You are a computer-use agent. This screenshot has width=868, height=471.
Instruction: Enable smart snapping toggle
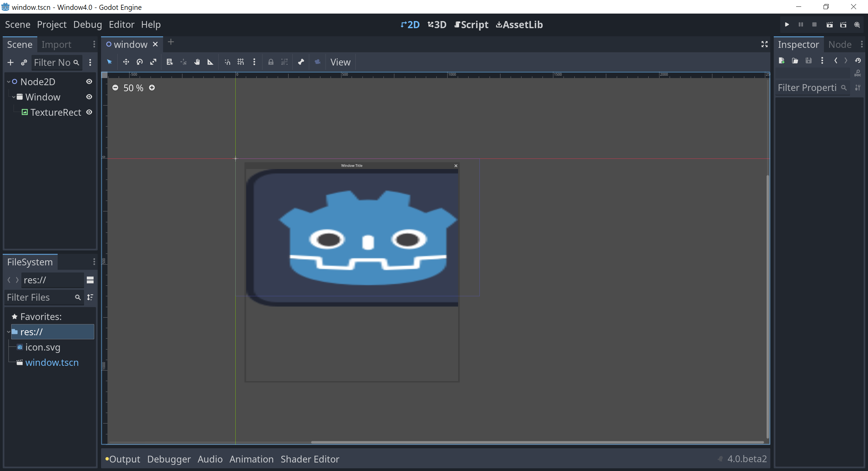pos(227,62)
